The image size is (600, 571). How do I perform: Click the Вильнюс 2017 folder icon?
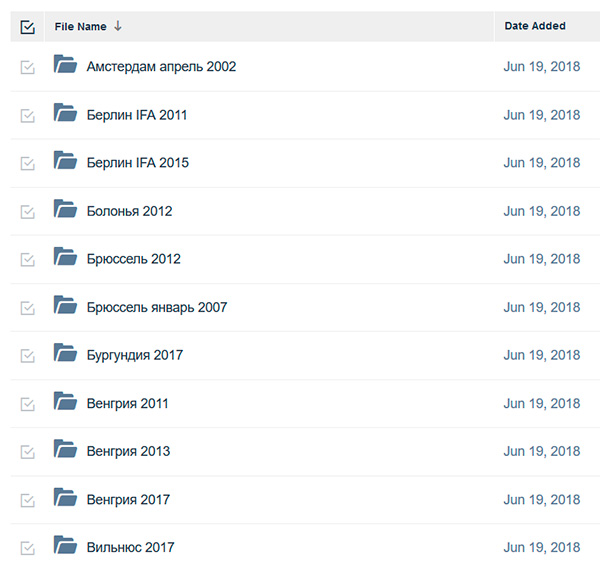point(65,546)
